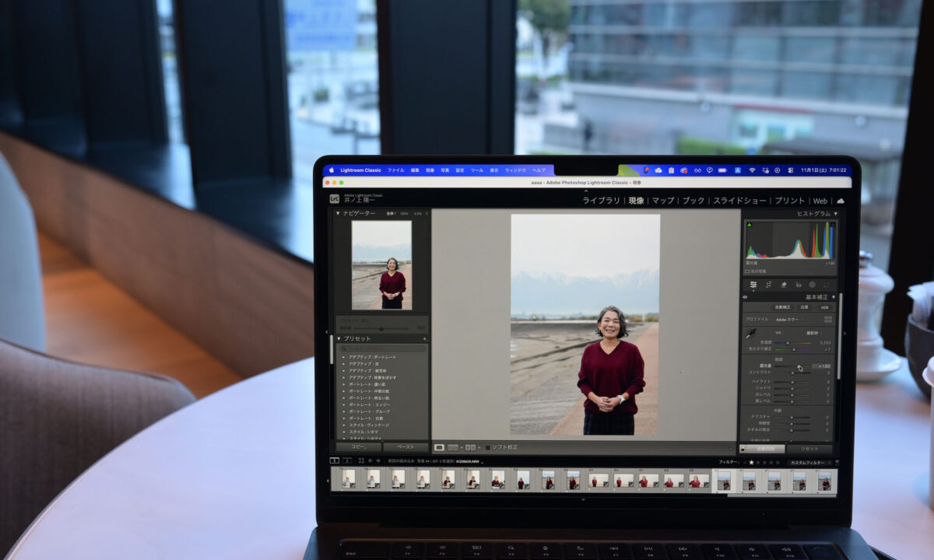
Task: Open the ファイル menu in menu bar
Action: (395, 170)
